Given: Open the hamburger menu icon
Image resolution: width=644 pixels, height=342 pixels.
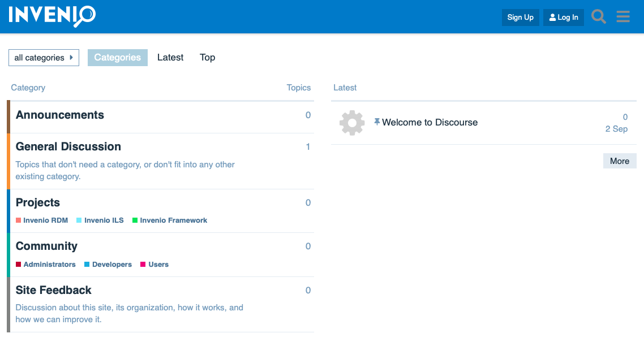Looking at the screenshot, I should (623, 17).
